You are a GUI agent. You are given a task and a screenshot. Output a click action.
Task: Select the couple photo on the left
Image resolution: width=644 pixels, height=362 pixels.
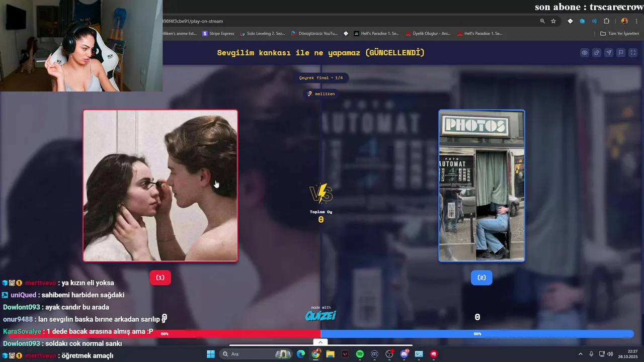pos(160,186)
